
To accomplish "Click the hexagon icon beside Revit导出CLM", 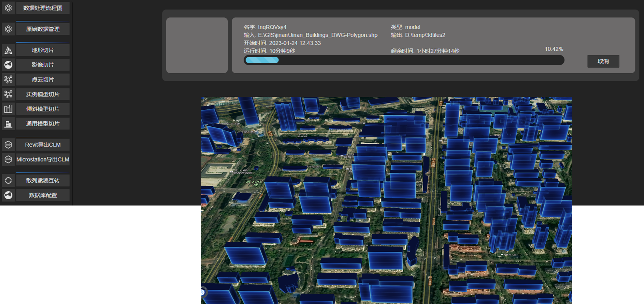I will 8,145.
